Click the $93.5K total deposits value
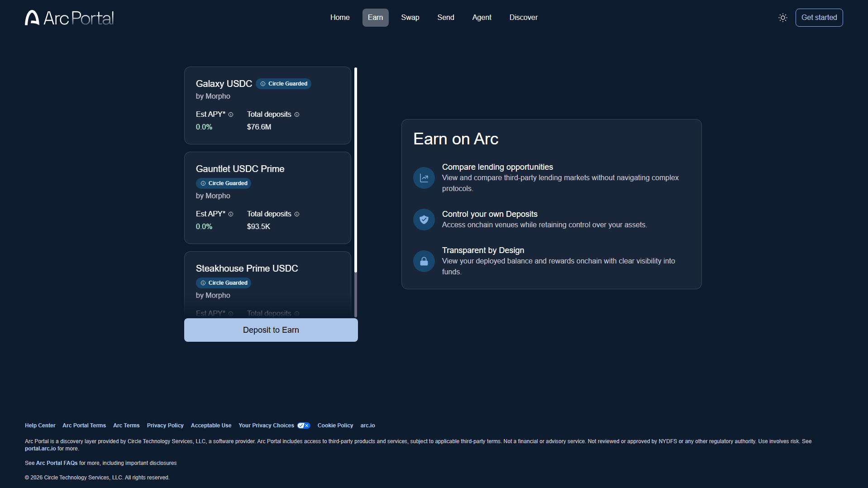868x488 pixels. click(x=258, y=227)
